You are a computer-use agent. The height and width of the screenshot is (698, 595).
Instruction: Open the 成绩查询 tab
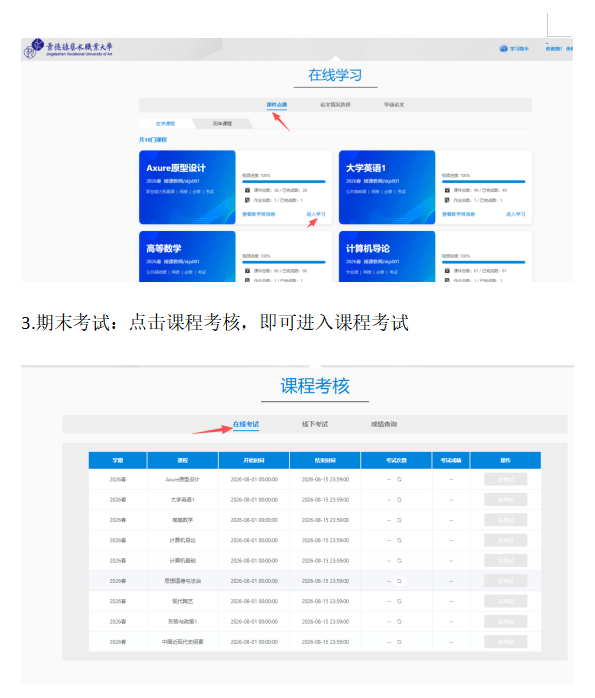pyautogui.click(x=384, y=424)
